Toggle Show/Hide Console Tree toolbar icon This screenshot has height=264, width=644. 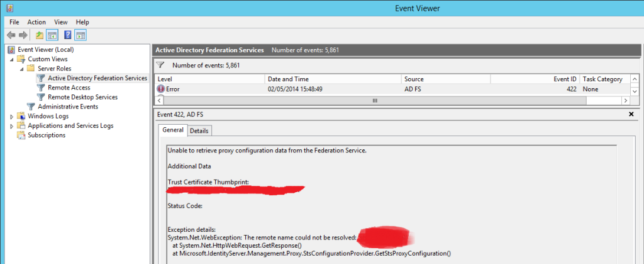(52, 35)
